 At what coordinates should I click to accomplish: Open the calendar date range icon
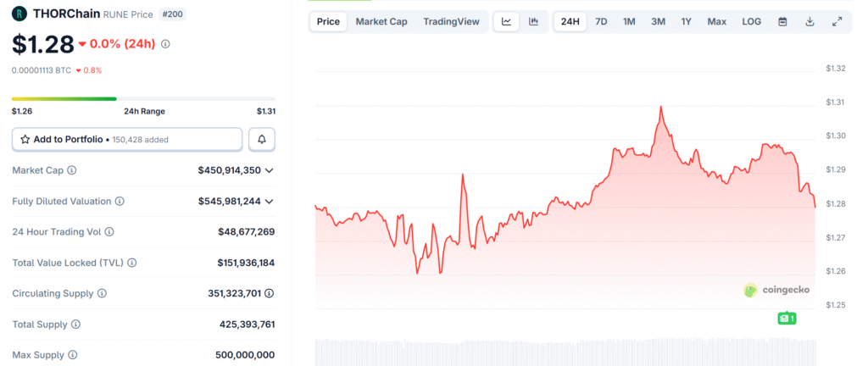point(782,21)
